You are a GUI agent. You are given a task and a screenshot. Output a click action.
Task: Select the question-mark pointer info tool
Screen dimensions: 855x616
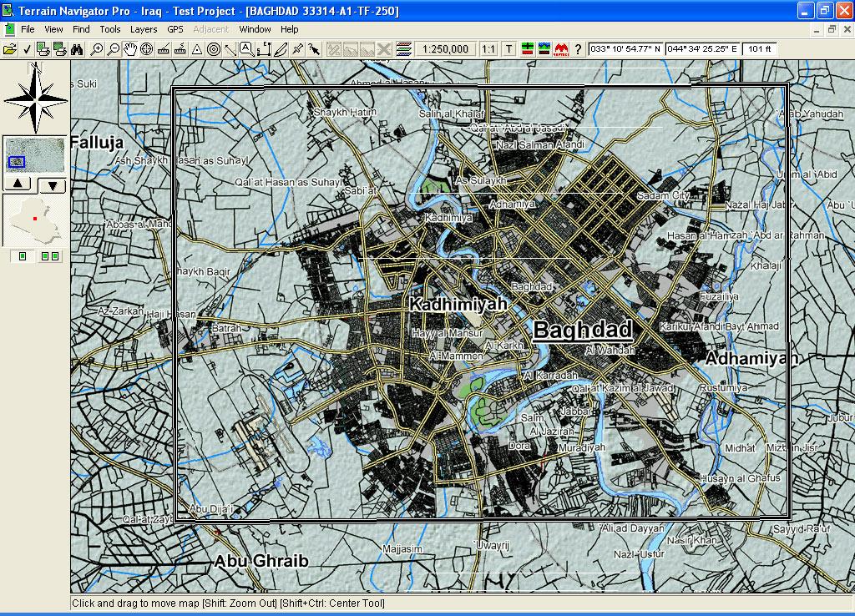click(314, 49)
